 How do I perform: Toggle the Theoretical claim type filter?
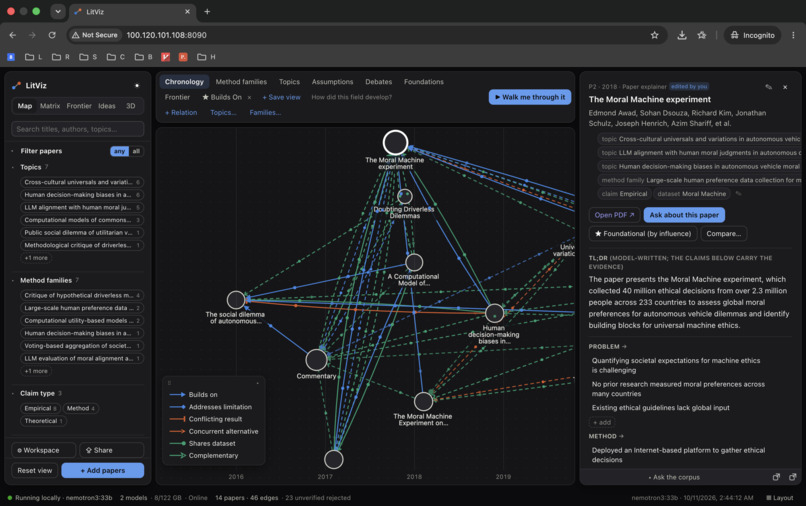44,421
